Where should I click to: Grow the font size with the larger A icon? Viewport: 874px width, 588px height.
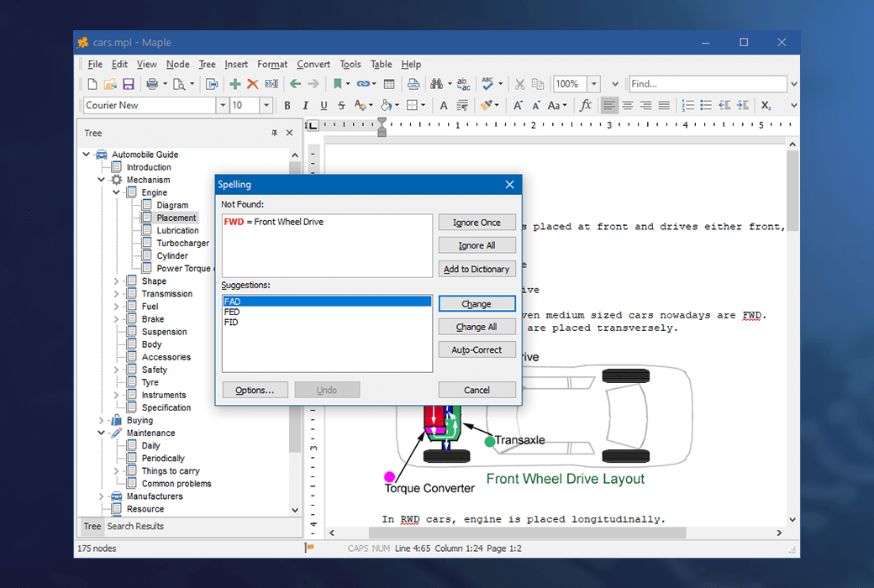(x=518, y=105)
